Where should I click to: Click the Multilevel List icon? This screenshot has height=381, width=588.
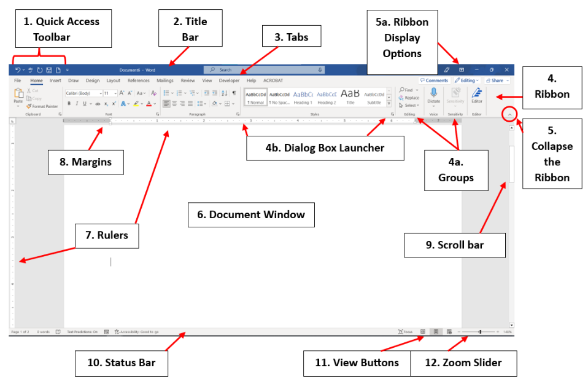click(192, 93)
